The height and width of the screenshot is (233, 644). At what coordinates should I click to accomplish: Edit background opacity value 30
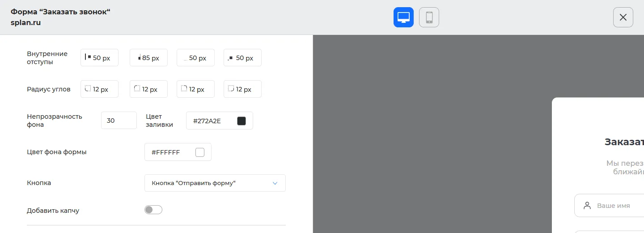pos(119,121)
